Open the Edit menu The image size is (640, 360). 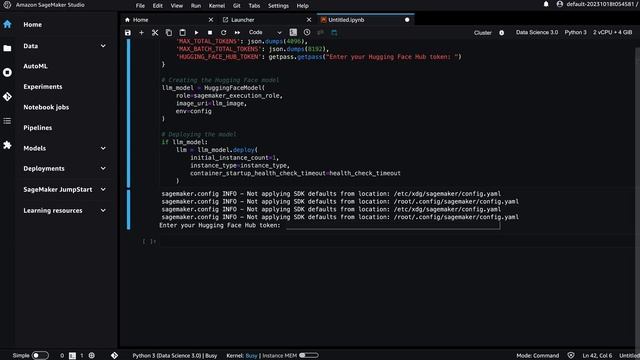(x=158, y=6)
